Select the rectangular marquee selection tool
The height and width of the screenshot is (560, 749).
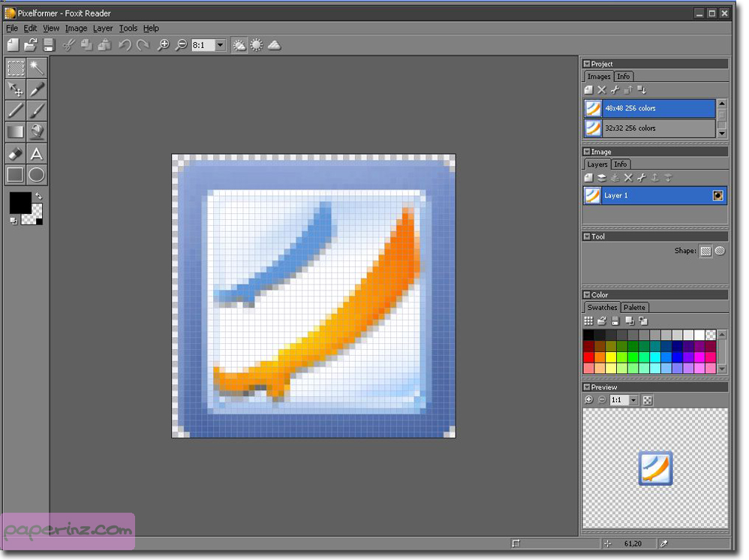(x=15, y=68)
